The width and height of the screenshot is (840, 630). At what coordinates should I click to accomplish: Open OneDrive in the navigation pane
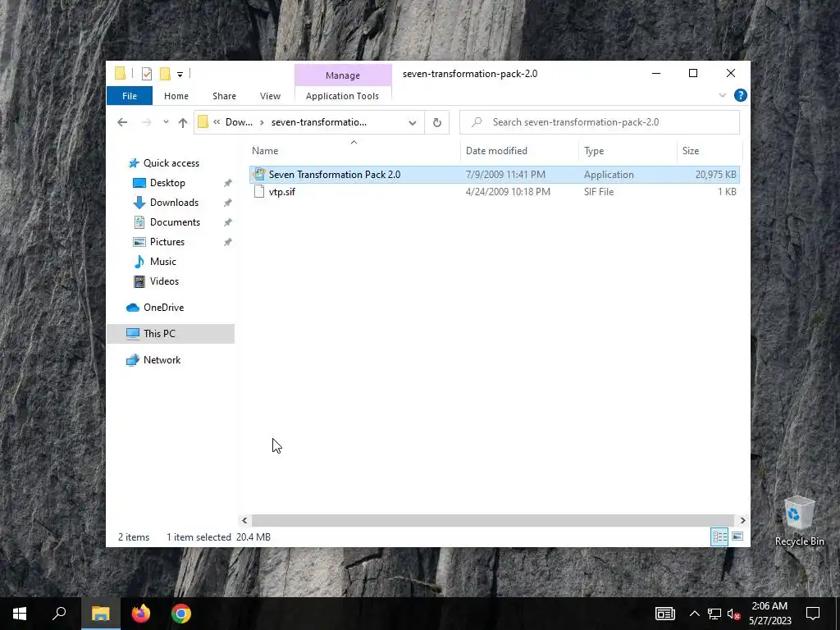[163, 308]
